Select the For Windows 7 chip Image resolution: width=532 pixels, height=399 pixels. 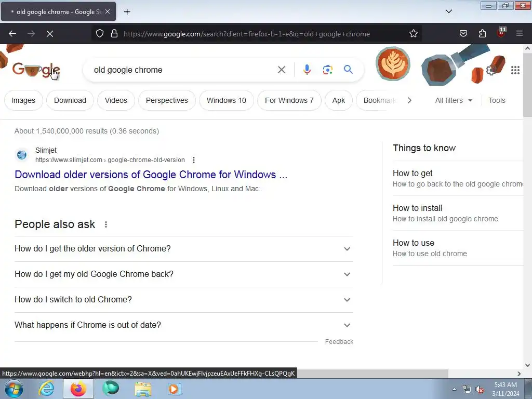[x=289, y=100]
